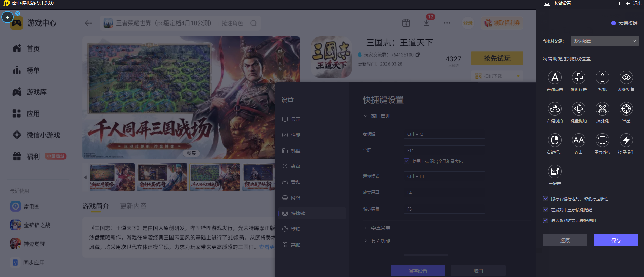This screenshot has width=644, height=277.
Task: Select 快捷键 settings category
Action: point(312,213)
